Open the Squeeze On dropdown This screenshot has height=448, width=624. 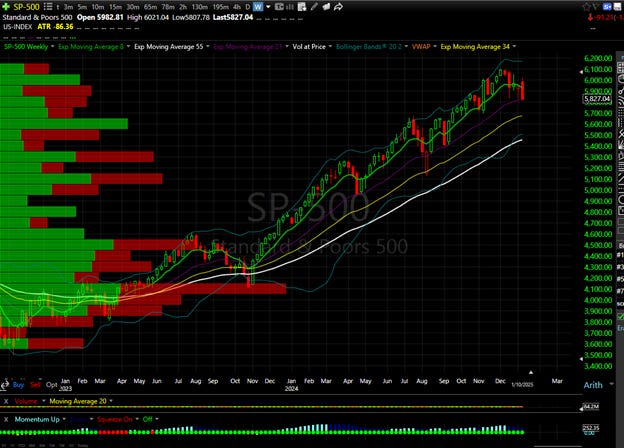coord(137,419)
